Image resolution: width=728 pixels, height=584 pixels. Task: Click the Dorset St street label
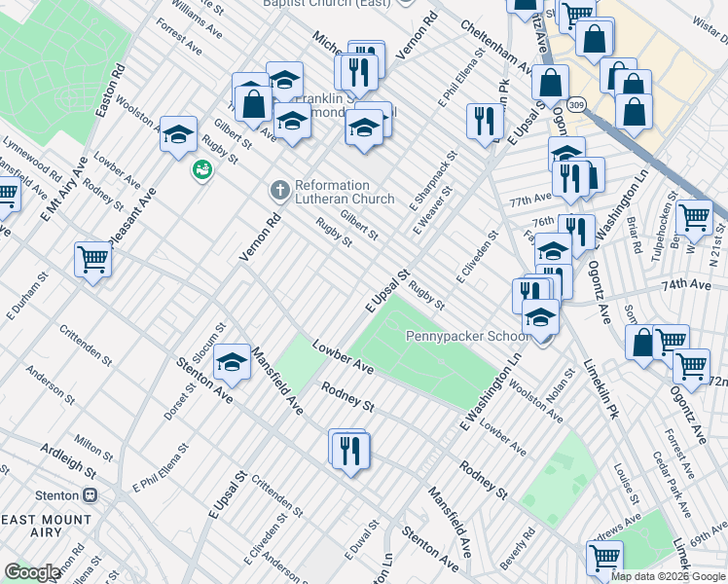point(179,402)
